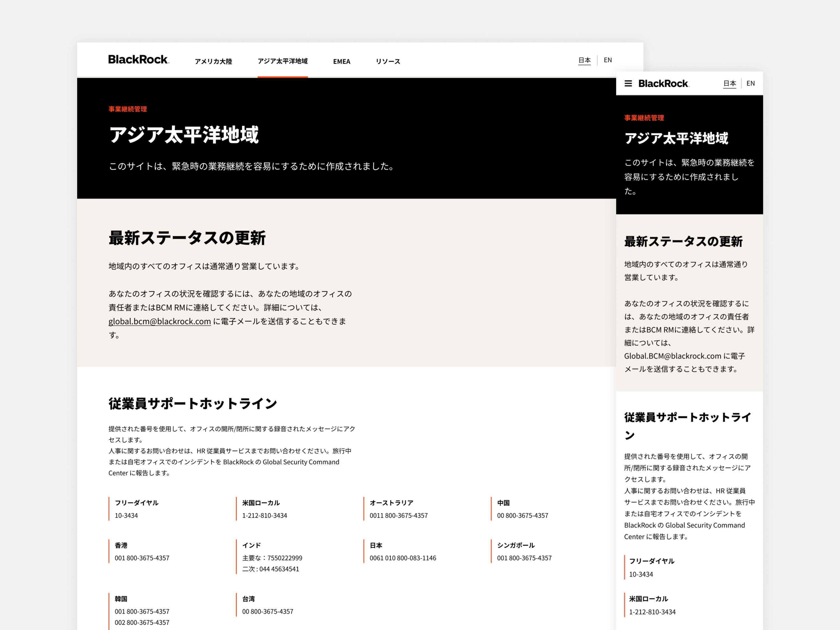Click the BlackRock logo in desktop header
Image resolution: width=840 pixels, height=630 pixels.
pyautogui.click(x=139, y=60)
